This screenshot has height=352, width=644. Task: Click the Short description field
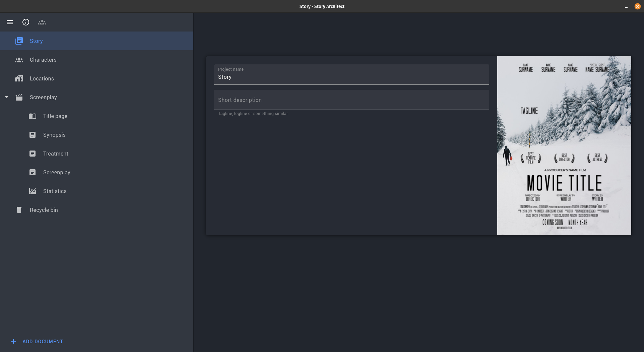point(351,100)
